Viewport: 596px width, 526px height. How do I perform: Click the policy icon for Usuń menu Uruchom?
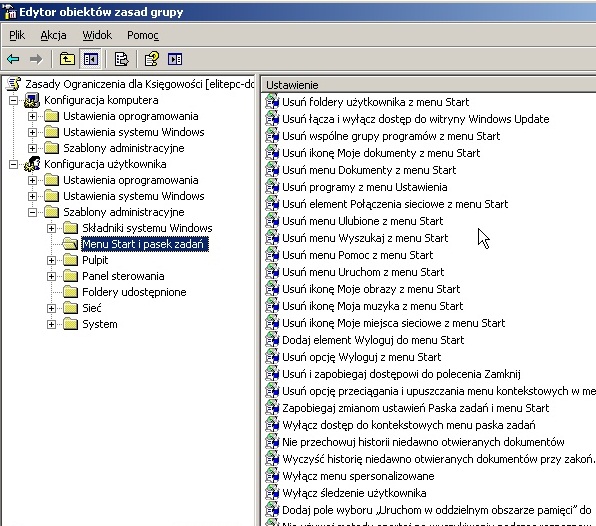pos(272,271)
